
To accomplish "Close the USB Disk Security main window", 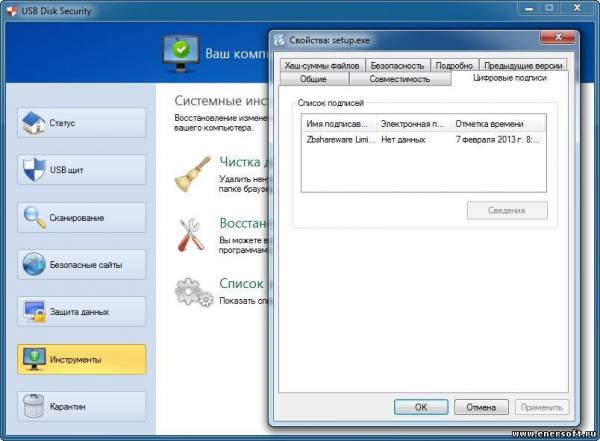I will tap(577, 8).
